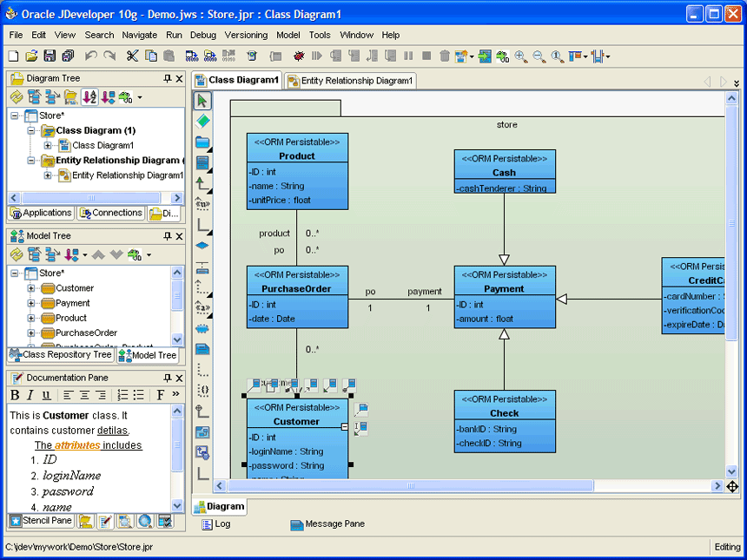This screenshot has width=747, height=560.
Task: Select the eraser tool in diagram palette
Action: (x=202, y=121)
